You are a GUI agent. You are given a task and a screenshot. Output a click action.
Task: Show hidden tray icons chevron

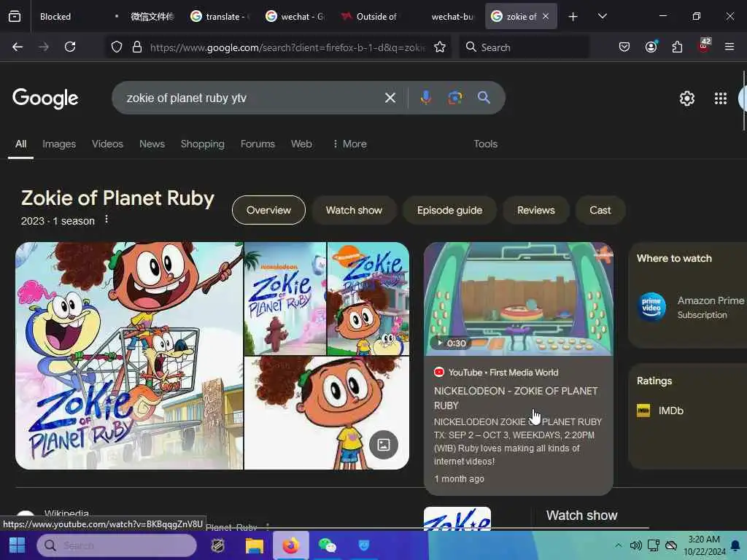(x=618, y=545)
